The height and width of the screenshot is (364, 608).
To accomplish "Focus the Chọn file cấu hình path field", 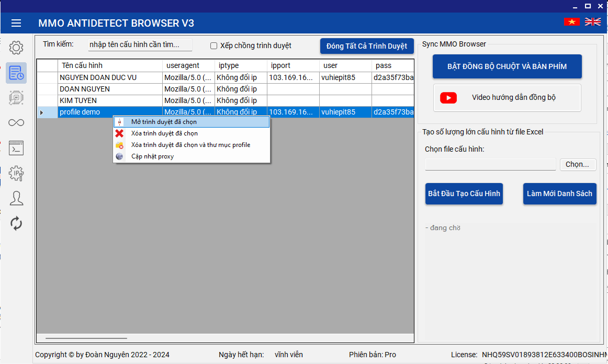I will 490,164.
